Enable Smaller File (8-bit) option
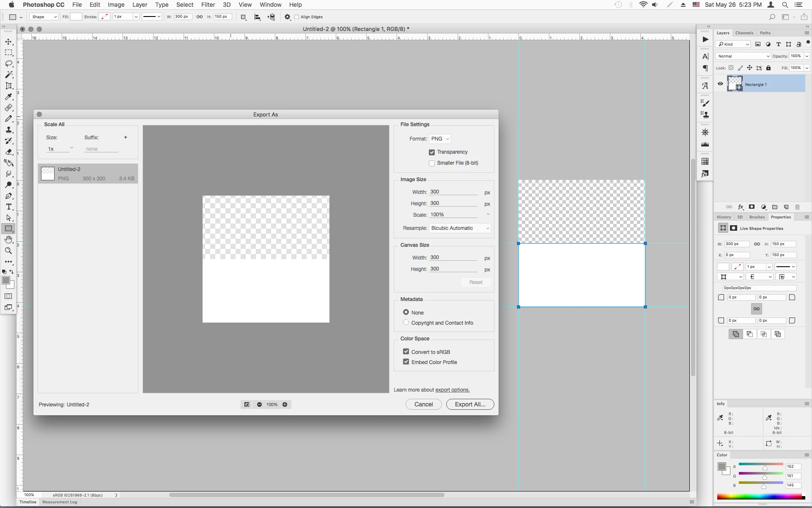 [x=432, y=163]
